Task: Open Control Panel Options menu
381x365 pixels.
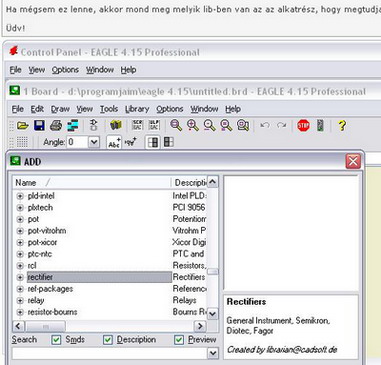Action: [65, 70]
